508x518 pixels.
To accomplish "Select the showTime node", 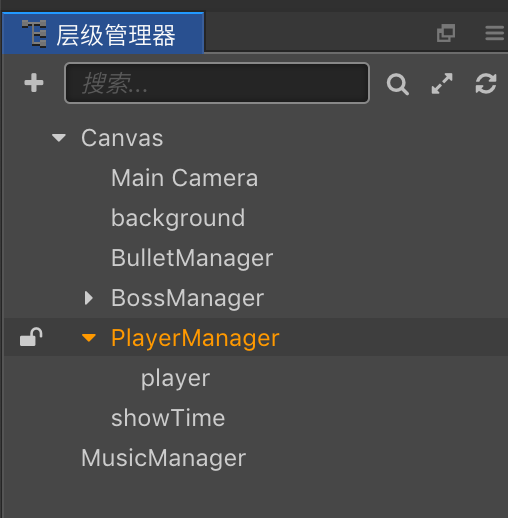I will point(168,418).
